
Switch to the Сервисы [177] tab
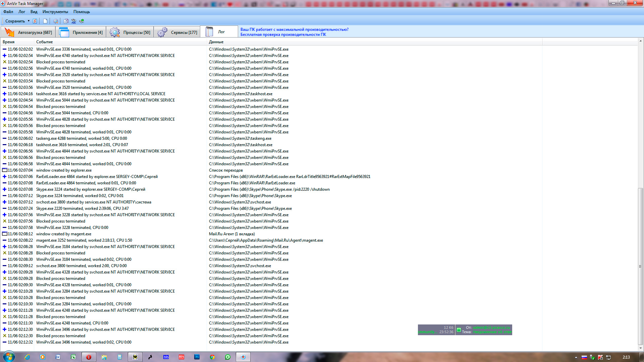(177, 32)
